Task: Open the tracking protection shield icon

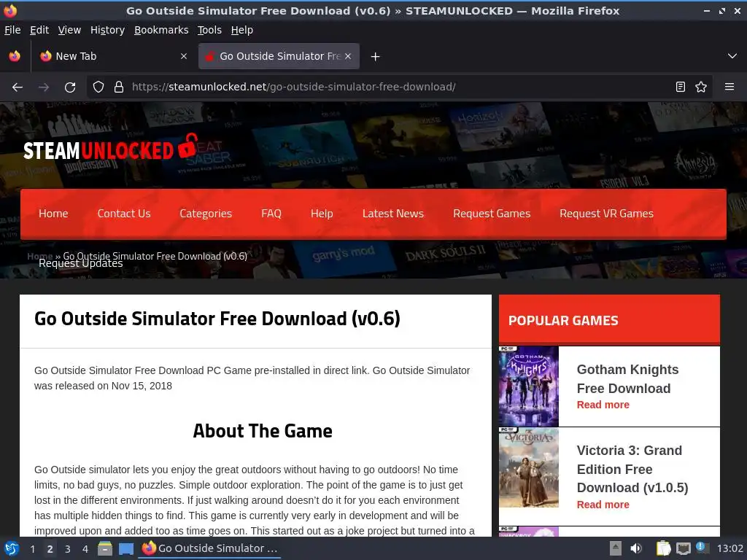Action: 98,87
